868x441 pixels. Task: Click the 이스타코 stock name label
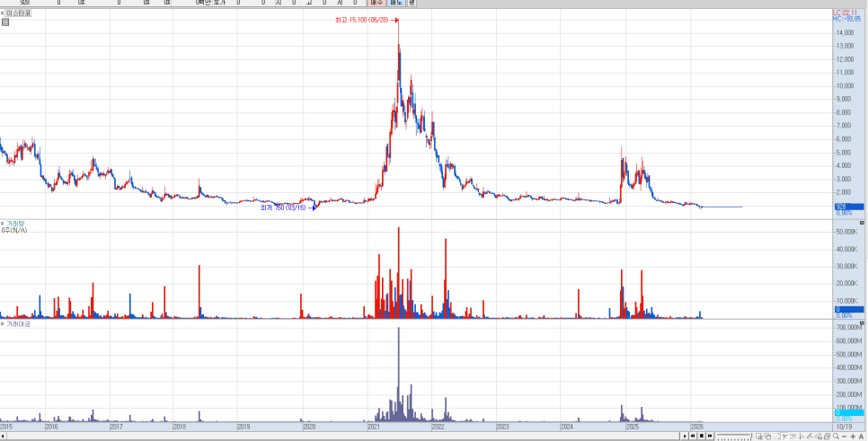pyautogui.click(x=19, y=13)
